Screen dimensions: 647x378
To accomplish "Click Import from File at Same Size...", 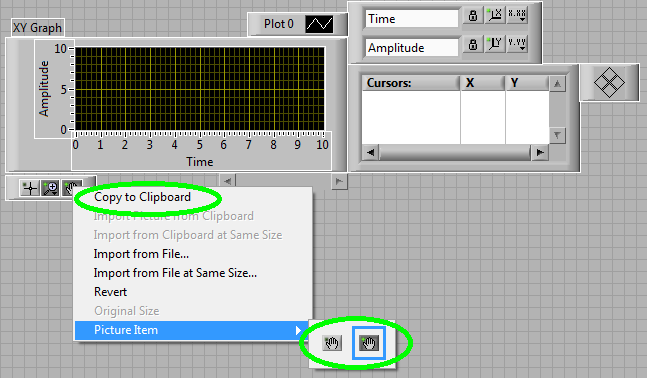I will (x=175, y=273).
